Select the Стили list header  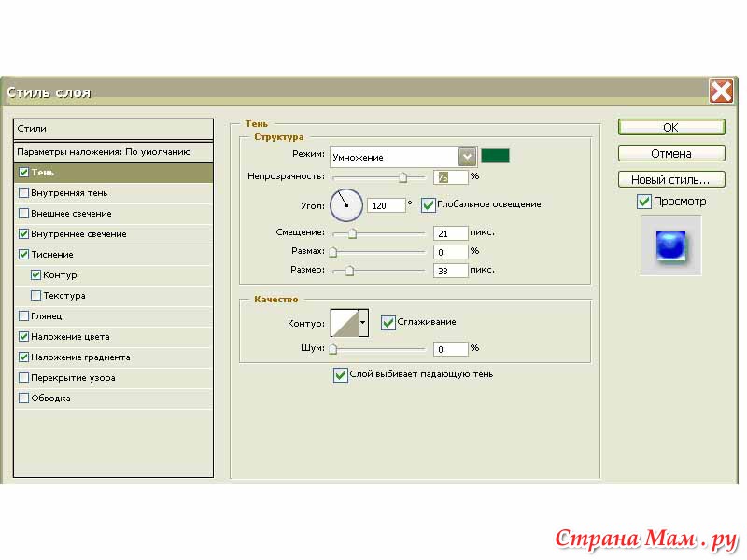point(113,129)
